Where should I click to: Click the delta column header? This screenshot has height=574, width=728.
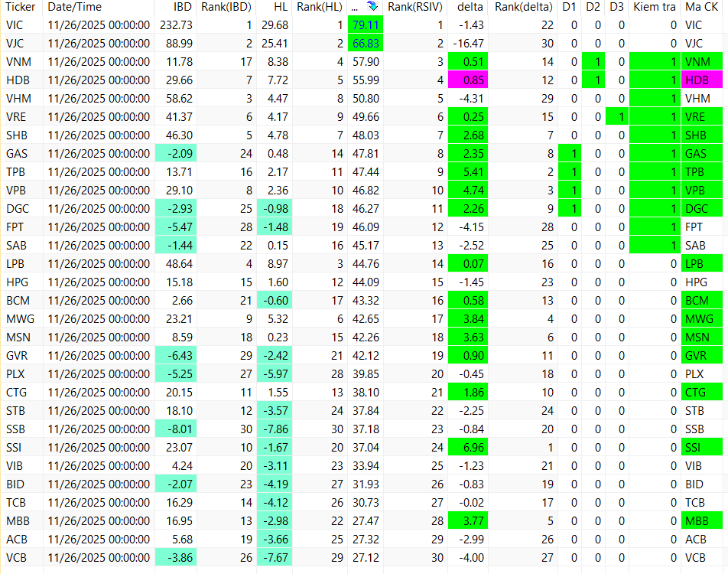pyautogui.click(x=470, y=7)
